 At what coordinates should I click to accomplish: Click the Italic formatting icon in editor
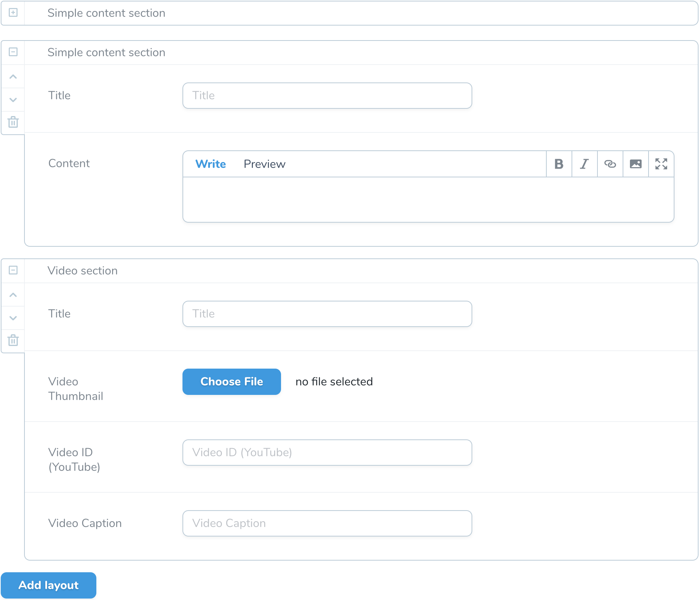[x=584, y=164]
